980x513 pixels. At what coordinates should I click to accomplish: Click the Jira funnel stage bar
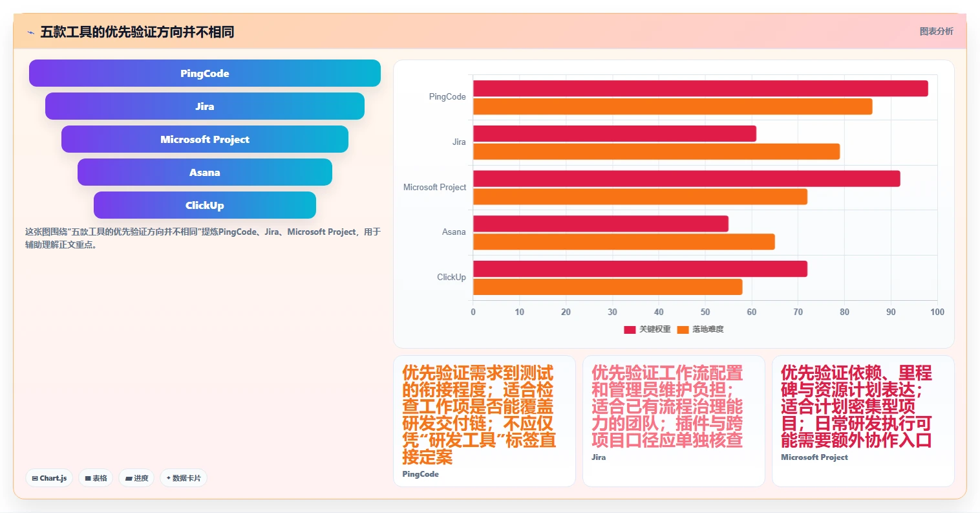click(205, 106)
